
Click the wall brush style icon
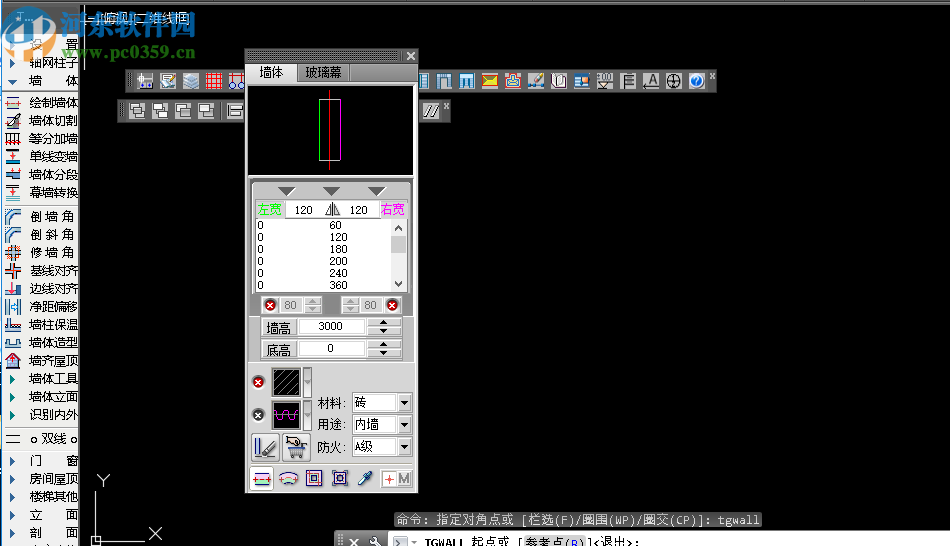pos(264,447)
